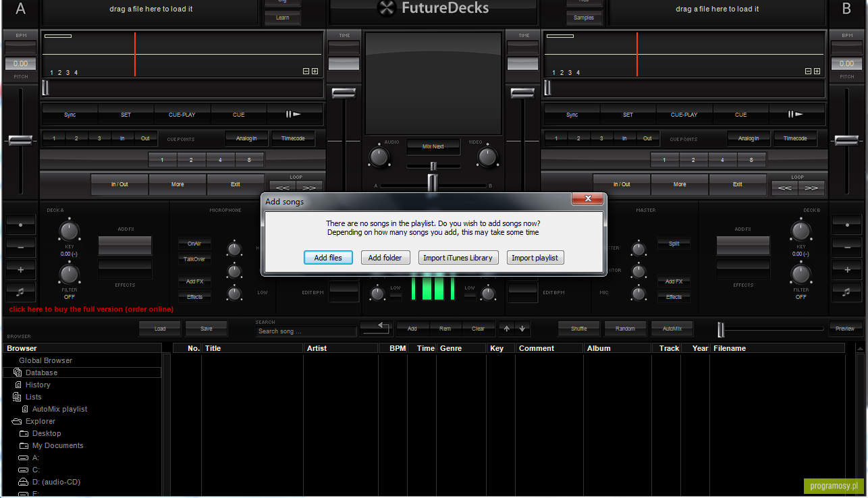868x498 pixels.
Task: Toggle the Preview button
Action: (x=845, y=329)
